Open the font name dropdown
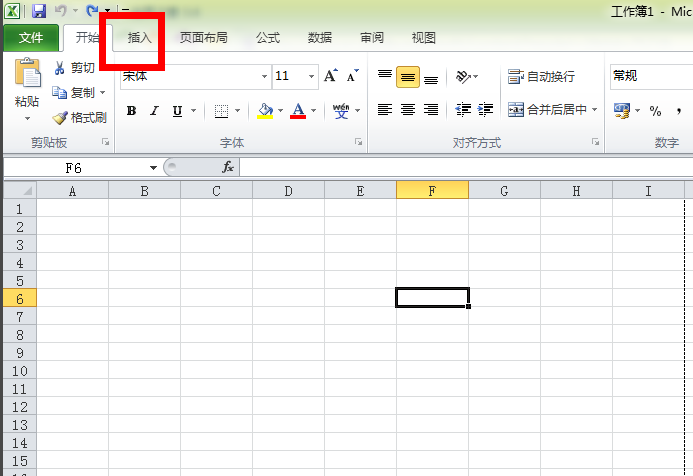 pos(264,76)
